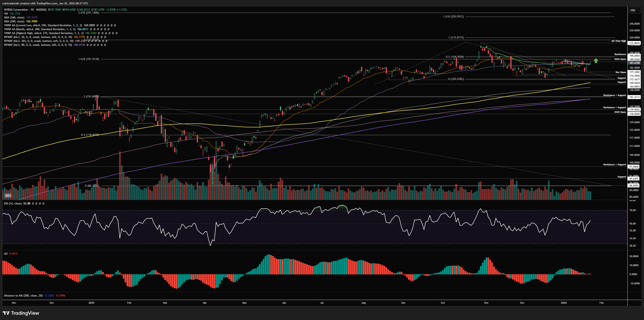Click the RVWAP hlc3 365 indicator legend
The image size is (644, 320).
pyautogui.click(x=39, y=41)
